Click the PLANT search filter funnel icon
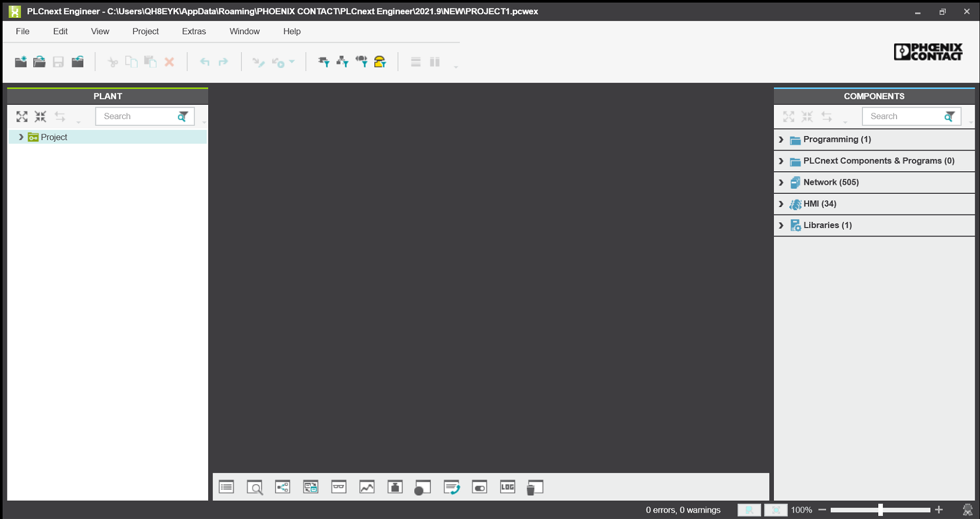The image size is (980, 519). [x=183, y=116]
